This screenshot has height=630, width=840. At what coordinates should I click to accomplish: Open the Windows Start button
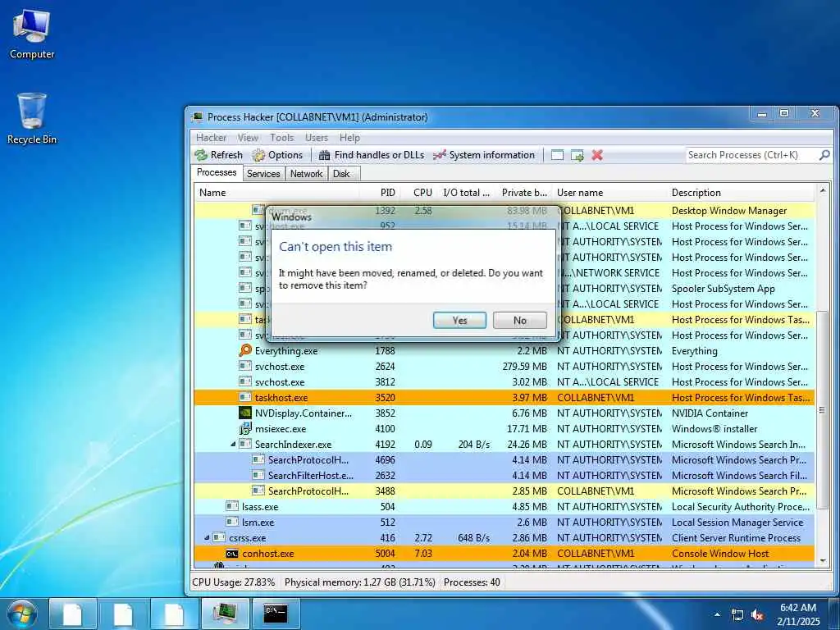point(22,614)
